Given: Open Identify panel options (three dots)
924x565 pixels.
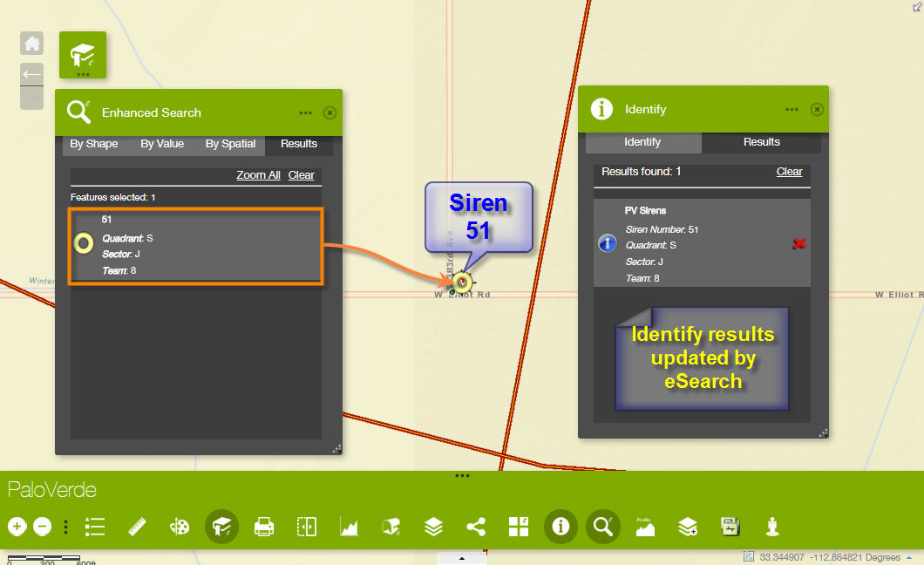Looking at the screenshot, I should pyautogui.click(x=792, y=109).
